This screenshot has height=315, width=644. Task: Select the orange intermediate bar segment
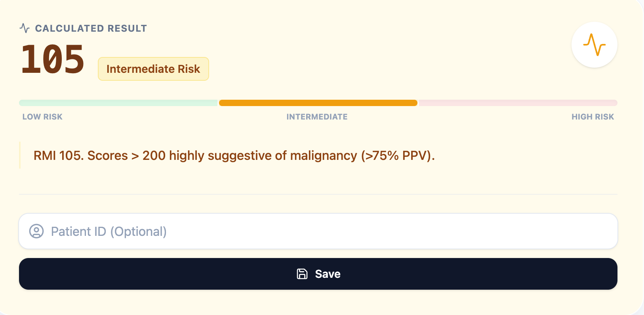click(318, 103)
